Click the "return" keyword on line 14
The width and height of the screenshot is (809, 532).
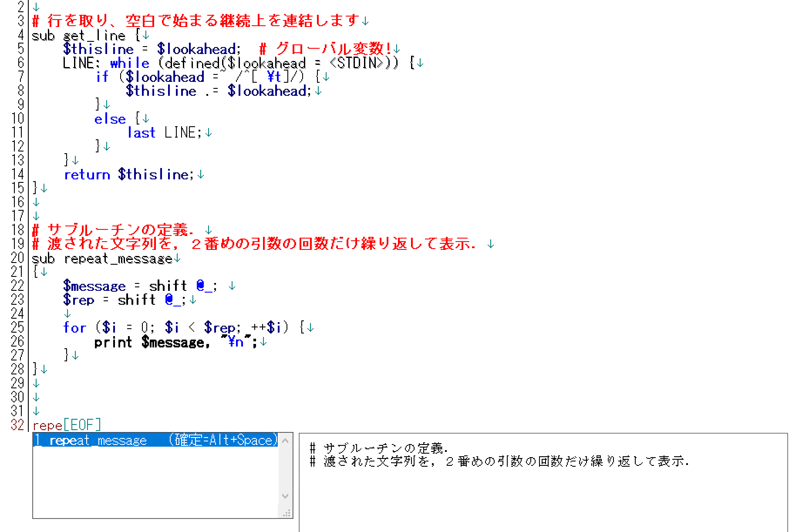tap(87, 175)
